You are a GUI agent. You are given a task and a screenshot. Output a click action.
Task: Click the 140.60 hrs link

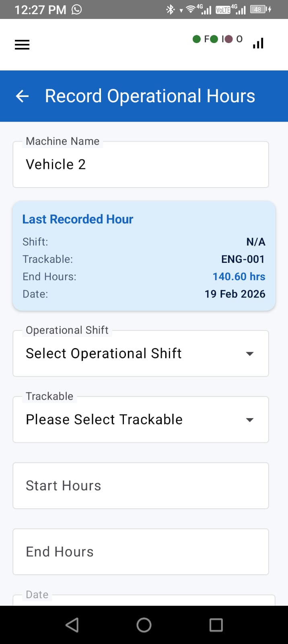pos(239,277)
